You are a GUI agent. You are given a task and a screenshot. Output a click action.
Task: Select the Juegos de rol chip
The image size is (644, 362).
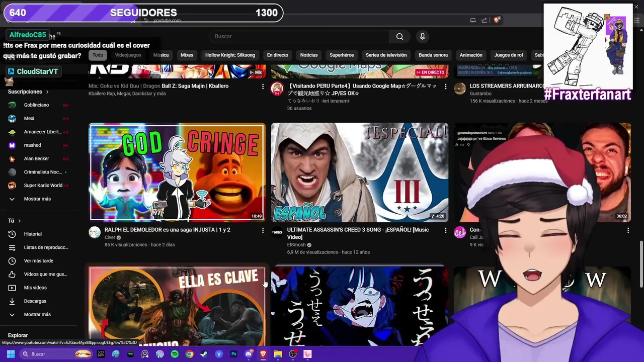point(509,55)
